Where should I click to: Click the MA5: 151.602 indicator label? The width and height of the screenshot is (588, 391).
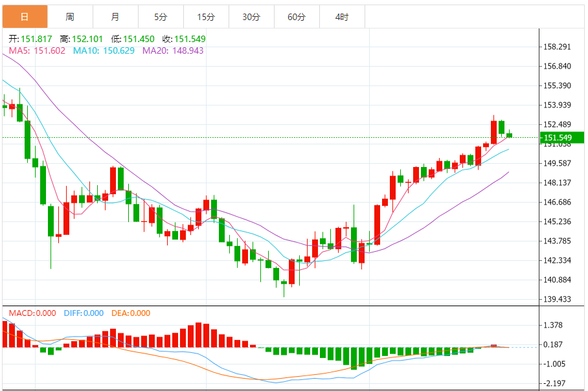point(37,50)
